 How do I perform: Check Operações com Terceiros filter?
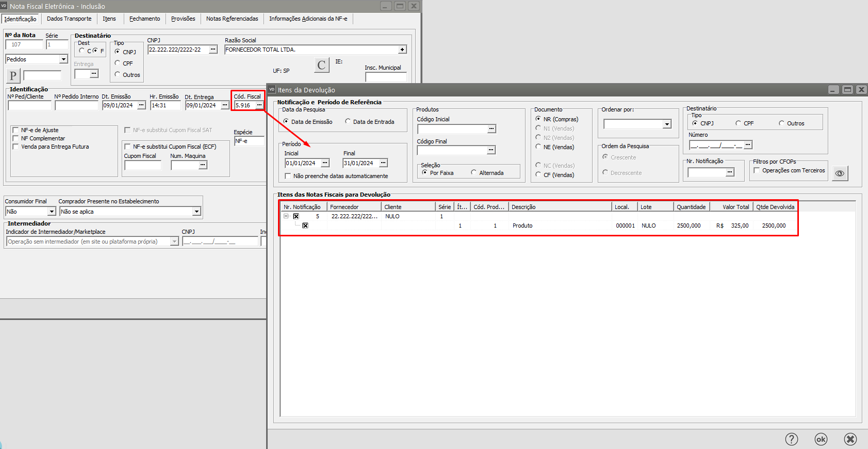tap(757, 170)
